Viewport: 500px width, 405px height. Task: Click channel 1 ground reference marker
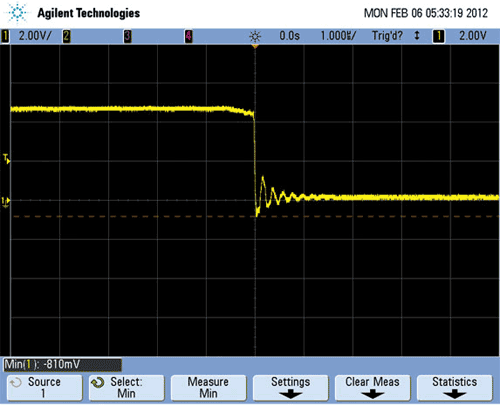(6, 202)
